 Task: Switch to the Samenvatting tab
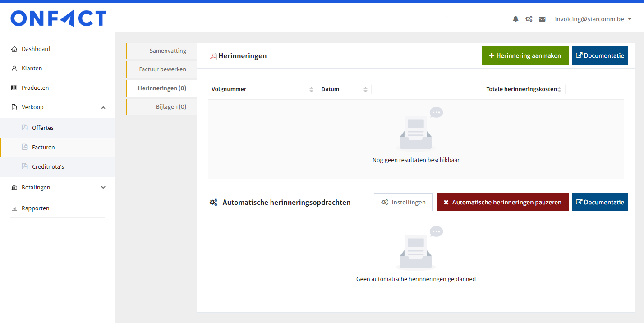click(x=168, y=51)
